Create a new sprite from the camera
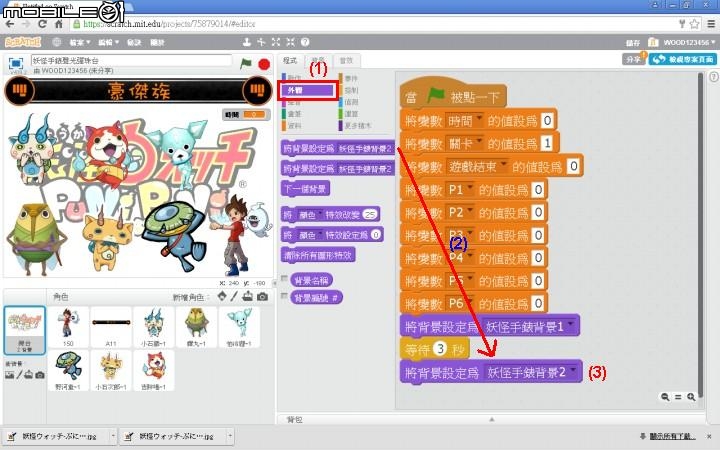 [x=262, y=297]
